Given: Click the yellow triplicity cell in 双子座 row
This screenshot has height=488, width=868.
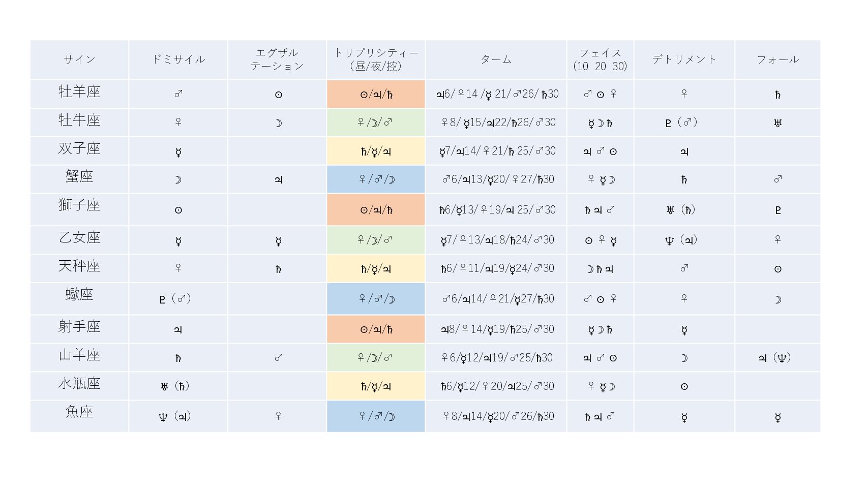Looking at the screenshot, I should [376, 151].
